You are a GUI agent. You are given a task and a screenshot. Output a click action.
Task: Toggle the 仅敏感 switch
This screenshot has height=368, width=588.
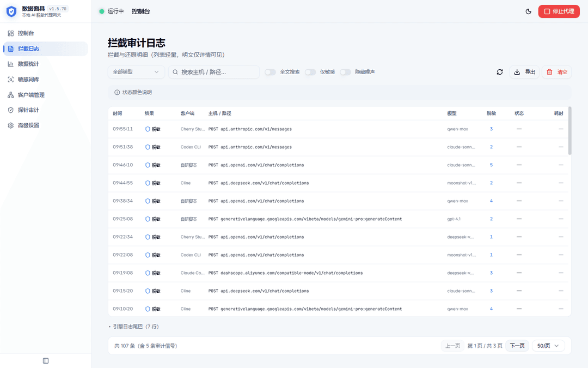pos(310,72)
